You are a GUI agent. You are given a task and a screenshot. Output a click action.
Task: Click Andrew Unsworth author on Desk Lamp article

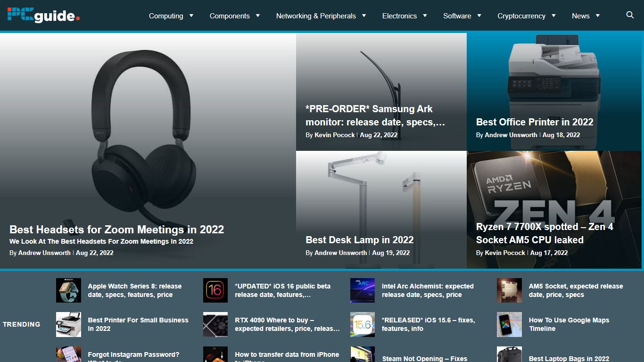click(341, 253)
